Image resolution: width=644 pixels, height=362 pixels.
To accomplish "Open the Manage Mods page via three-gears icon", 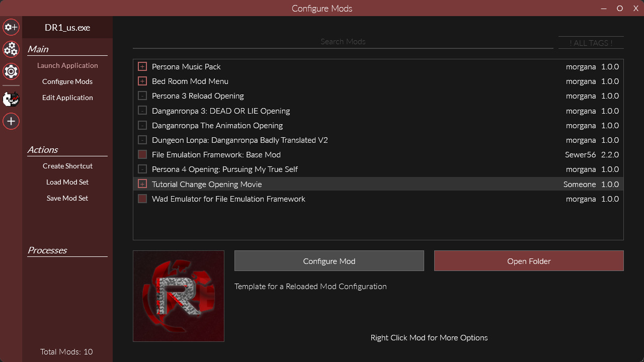I will pyautogui.click(x=11, y=49).
